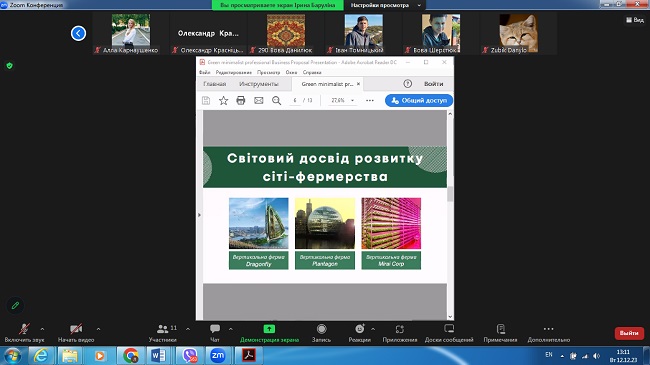Select the Green minimalist document tab
The image size is (650, 365).
327,84
